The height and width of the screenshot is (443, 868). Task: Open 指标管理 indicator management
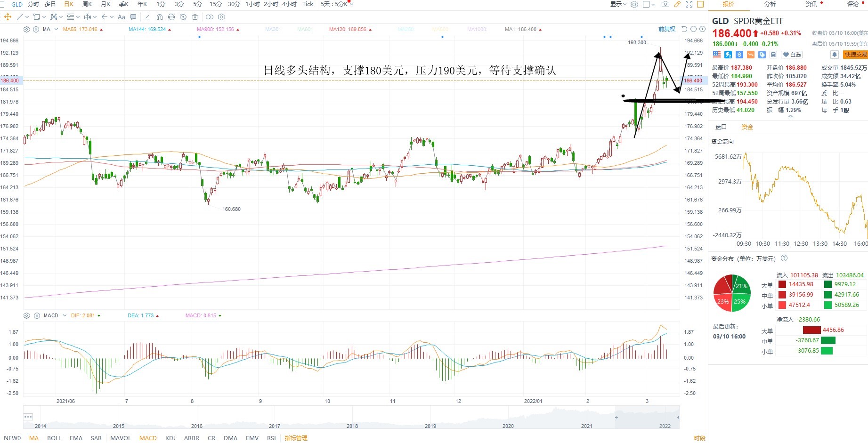click(x=296, y=438)
